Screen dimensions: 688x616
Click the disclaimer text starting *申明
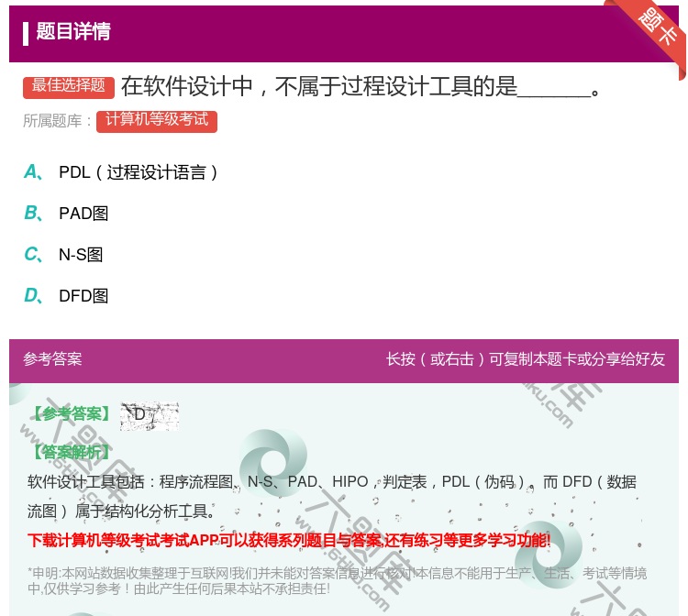(x=337, y=580)
